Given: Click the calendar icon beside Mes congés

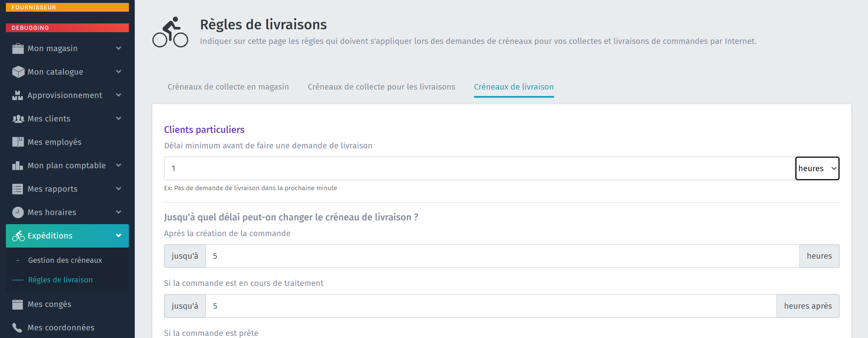Looking at the screenshot, I should pos(18,304).
